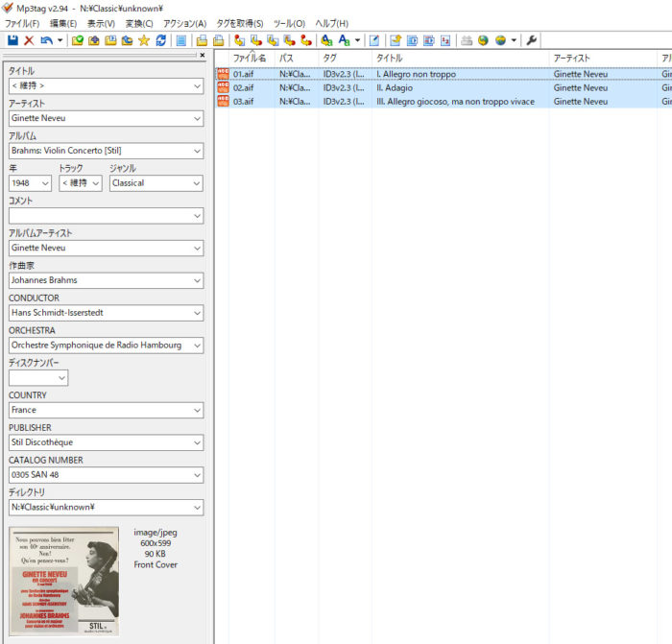Open the Actions dropdown arrow in toolbar
Image resolution: width=672 pixels, height=644 pixels.
[357, 40]
